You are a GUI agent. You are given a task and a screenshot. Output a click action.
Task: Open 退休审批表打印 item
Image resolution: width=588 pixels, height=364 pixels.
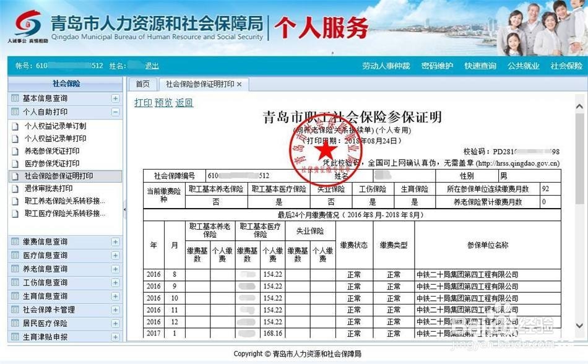48,188
